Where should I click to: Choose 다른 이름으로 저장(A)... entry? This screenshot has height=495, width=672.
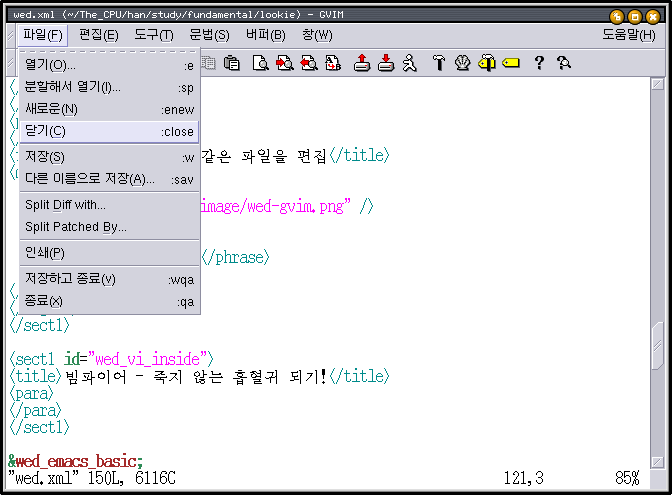tap(109, 179)
